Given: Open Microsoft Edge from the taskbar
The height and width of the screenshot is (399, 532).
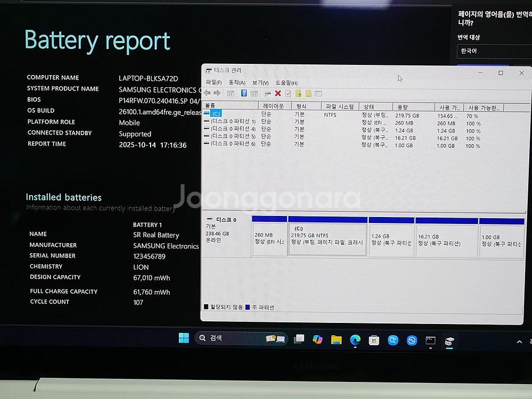Looking at the screenshot, I should click(x=355, y=340).
